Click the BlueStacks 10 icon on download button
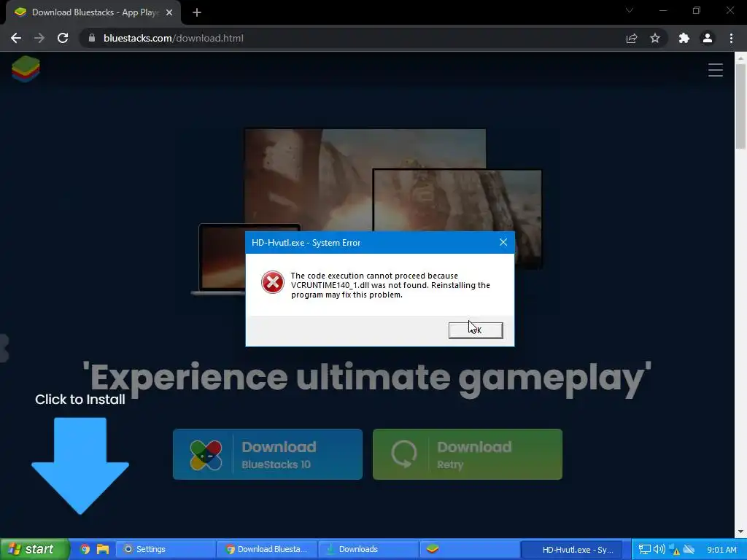The image size is (747, 560). click(x=206, y=455)
